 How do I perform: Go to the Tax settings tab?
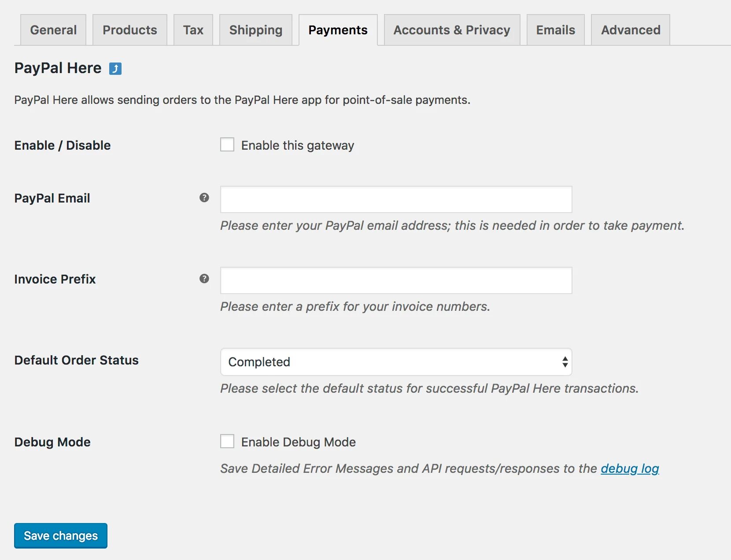point(193,30)
